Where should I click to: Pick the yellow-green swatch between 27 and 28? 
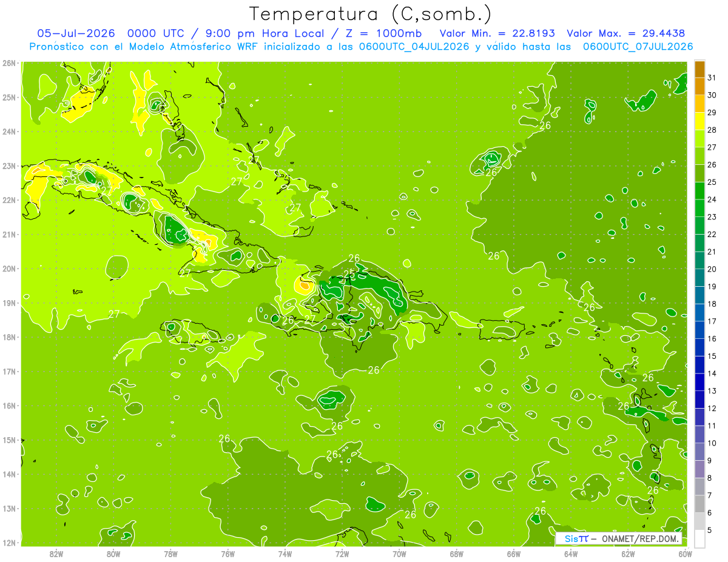pos(699,138)
